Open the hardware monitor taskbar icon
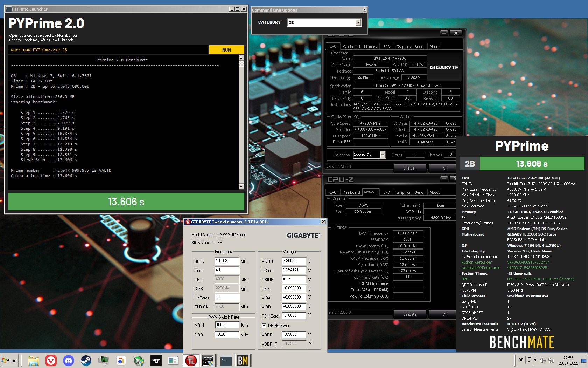Screen dimensions: 588x368 pyautogui.click(x=103, y=361)
